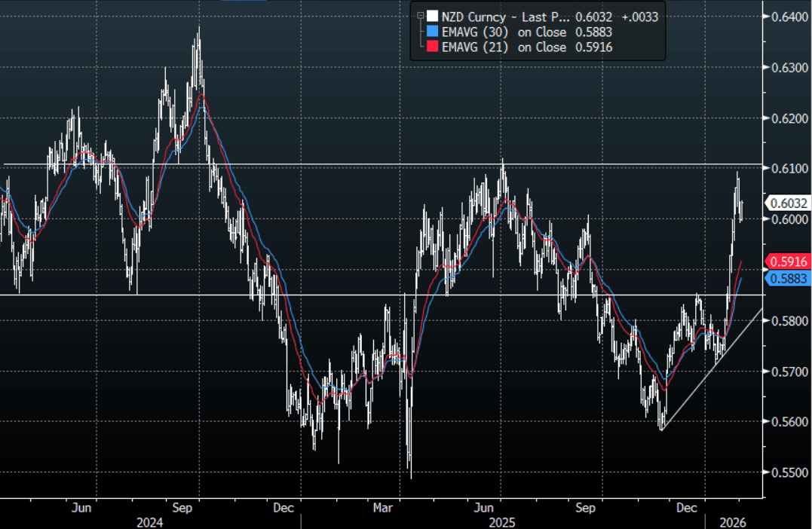Click the 2026 year label on time axis
Screen dimensions: 812x529
(730, 522)
